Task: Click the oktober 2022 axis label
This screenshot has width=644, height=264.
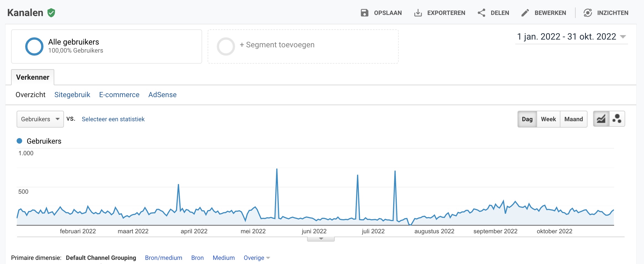Action: pos(555,231)
